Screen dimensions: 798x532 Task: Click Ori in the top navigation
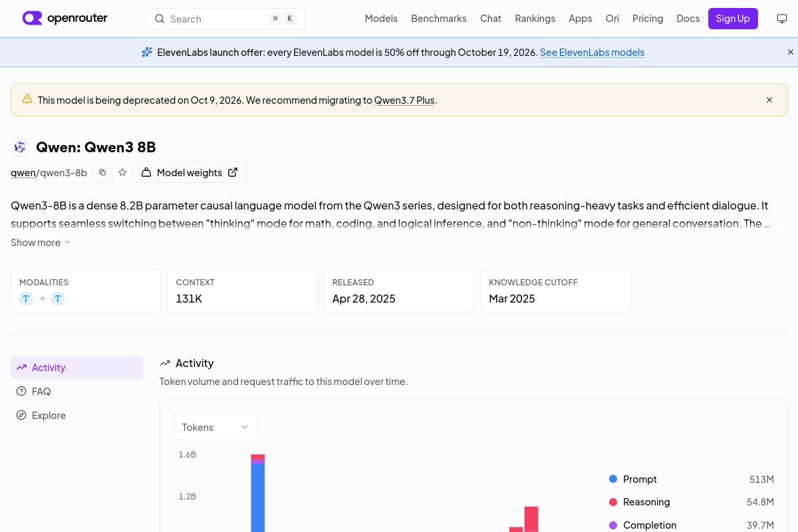coord(612,19)
